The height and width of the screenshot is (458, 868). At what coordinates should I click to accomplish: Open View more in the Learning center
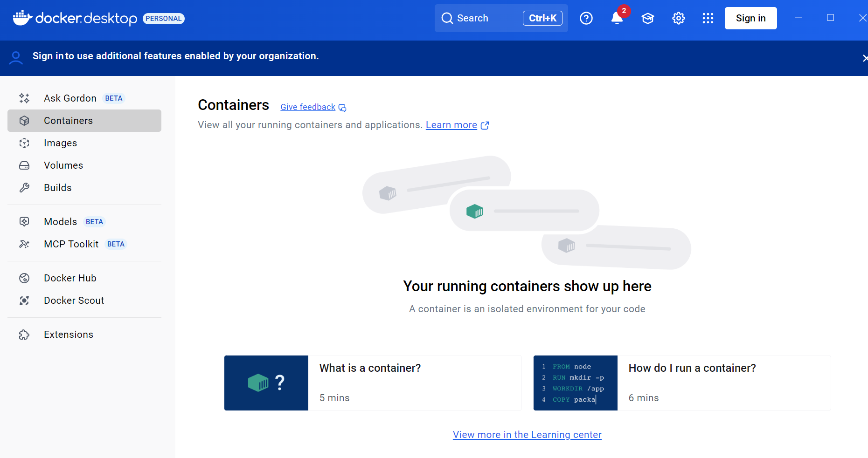point(527,435)
